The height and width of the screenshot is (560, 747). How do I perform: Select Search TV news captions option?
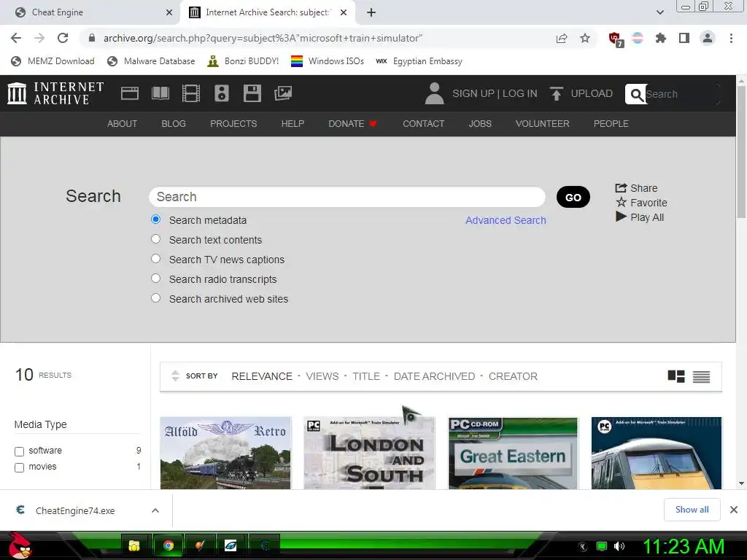156,259
